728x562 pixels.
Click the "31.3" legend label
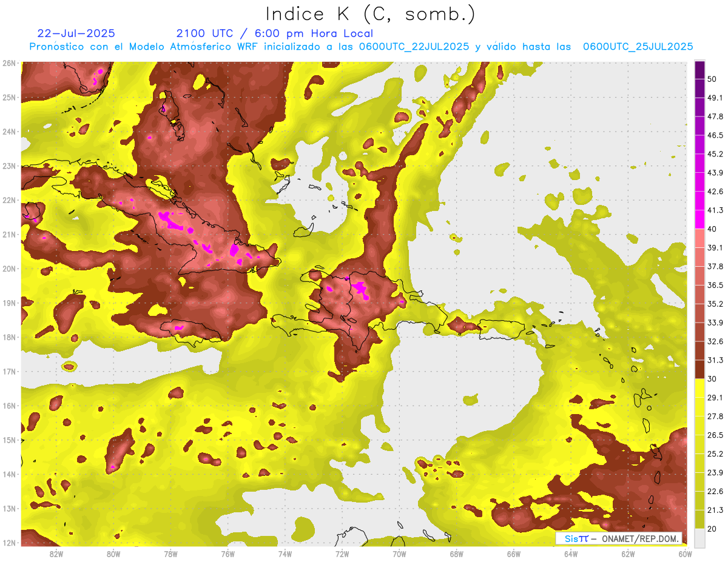coord(715,360)
